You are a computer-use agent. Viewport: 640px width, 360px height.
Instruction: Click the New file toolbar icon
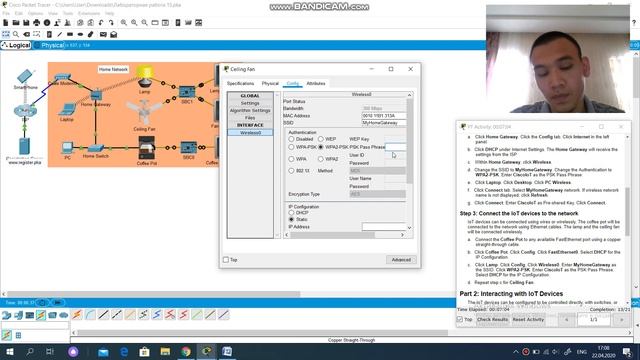coord(6,23)
